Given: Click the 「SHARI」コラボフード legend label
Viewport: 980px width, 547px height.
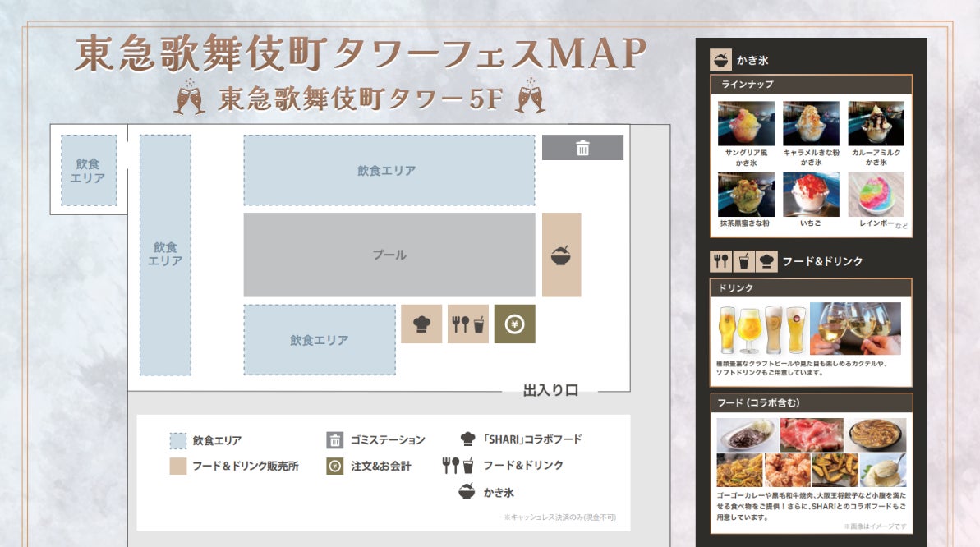Looking at the screenshot, I should click(x=531, y=439).
